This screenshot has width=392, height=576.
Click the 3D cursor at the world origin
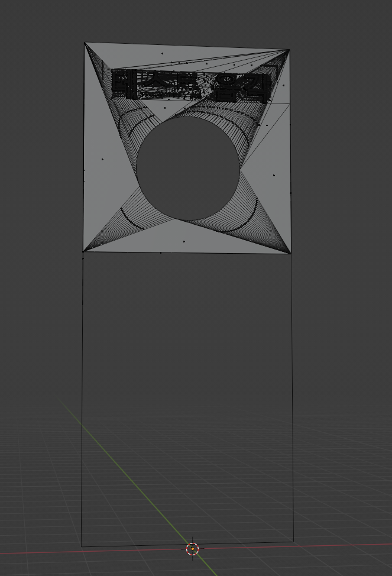tap(193, 549)
